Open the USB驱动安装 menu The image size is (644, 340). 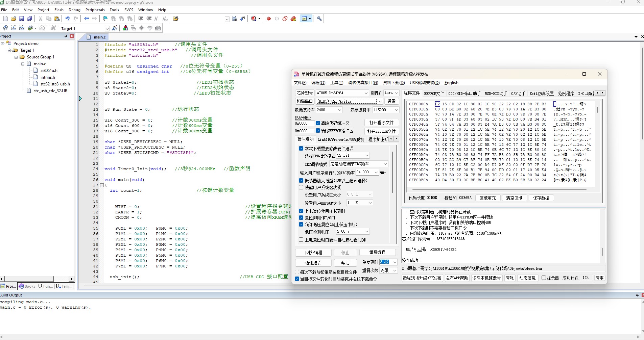[x=425, y=83]
